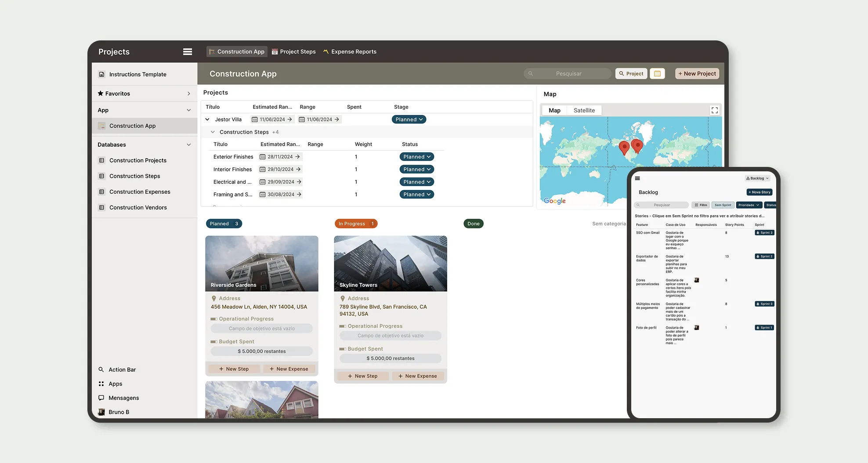868x463 pixels.
Task: Open the Construction App top tab
Action: (x=237, y=52)
